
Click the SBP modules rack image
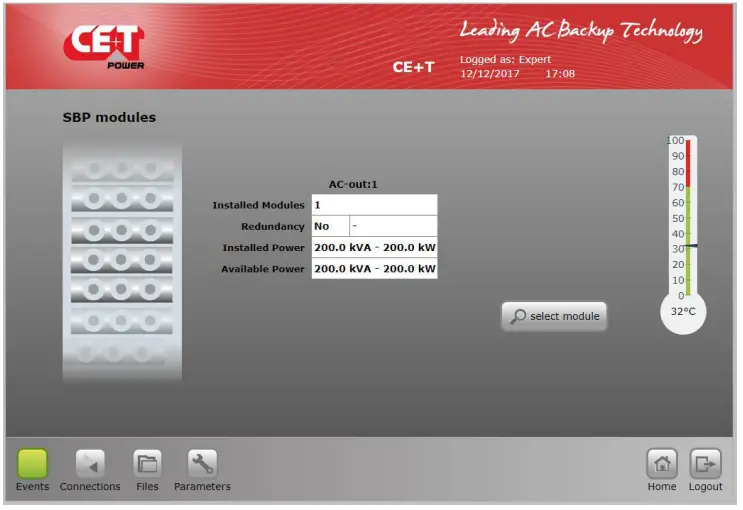click(122, 261)
